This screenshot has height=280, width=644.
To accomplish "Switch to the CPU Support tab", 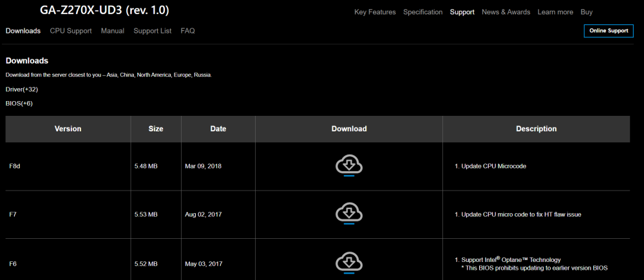I will (x=71, y=31).
